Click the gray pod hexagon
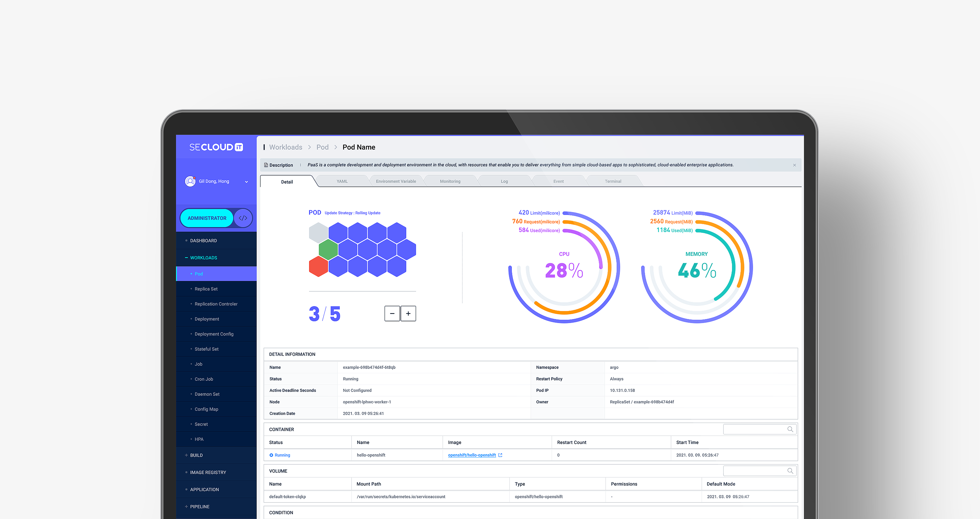Screen dimensions: 980x519 (318, 233)
